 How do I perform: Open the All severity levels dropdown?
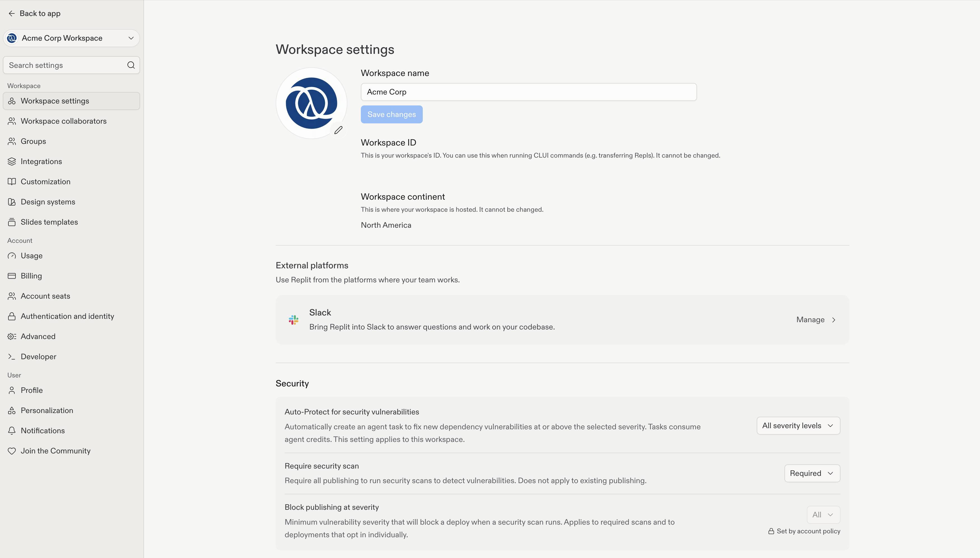[x=798, y=425]
